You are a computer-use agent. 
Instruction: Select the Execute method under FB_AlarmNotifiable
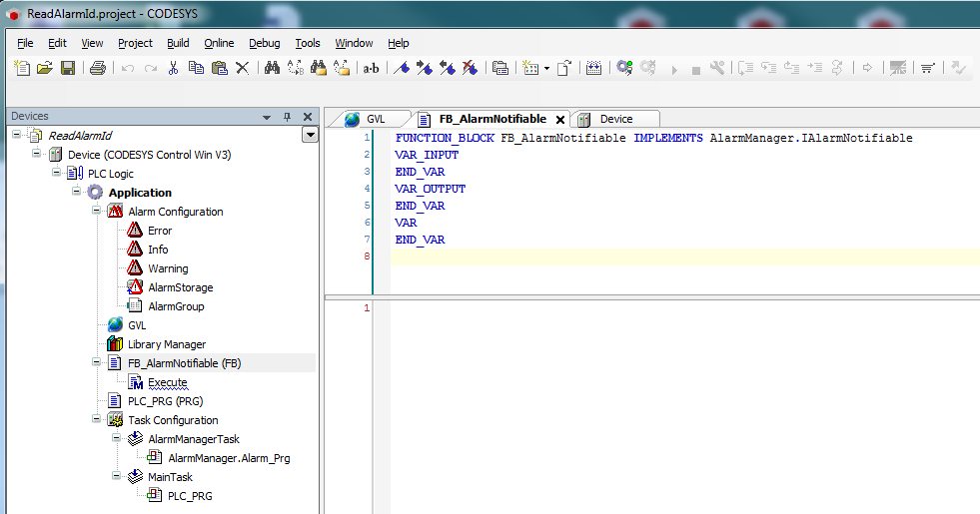coord(167,382)
